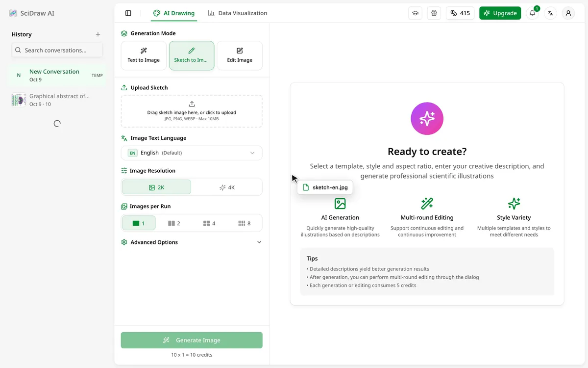Click the sketch upload drop zone

tap(192, 111)
